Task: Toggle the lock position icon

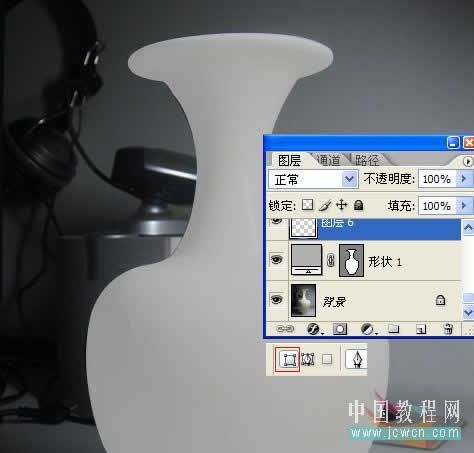Action: tap(342, 205)
